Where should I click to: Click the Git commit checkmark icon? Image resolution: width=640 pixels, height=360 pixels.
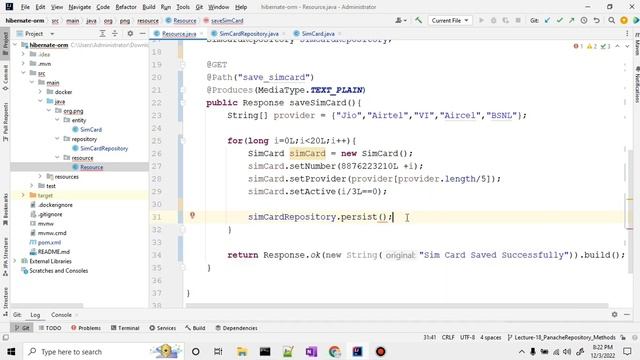click(560, 20)
